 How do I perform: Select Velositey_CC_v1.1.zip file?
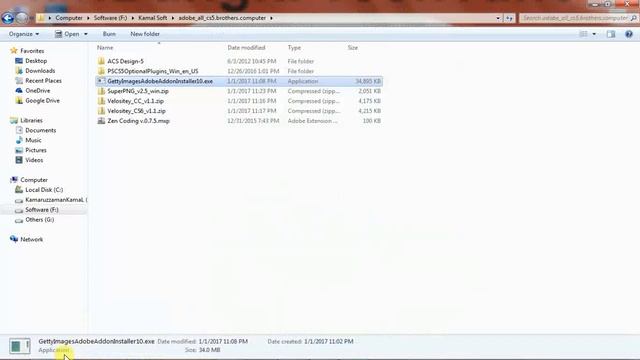136,101
